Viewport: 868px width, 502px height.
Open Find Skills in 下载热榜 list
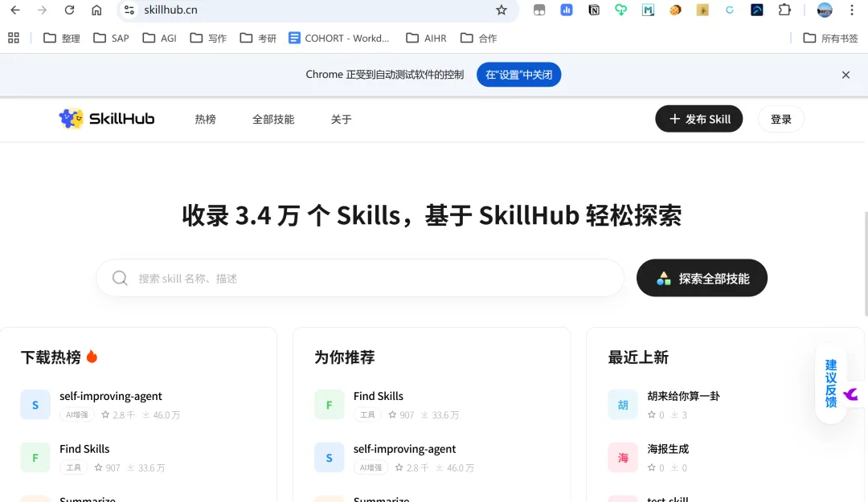84,448
